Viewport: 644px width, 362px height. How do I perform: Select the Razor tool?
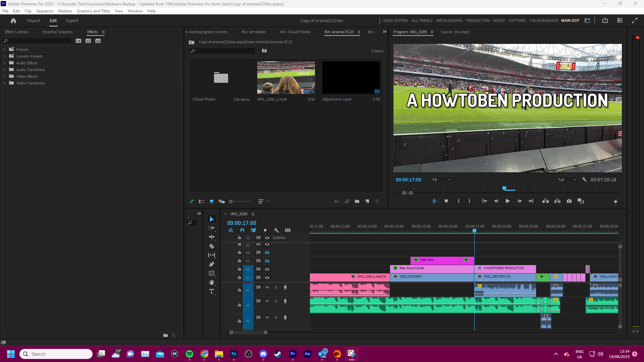click(212, 246)
